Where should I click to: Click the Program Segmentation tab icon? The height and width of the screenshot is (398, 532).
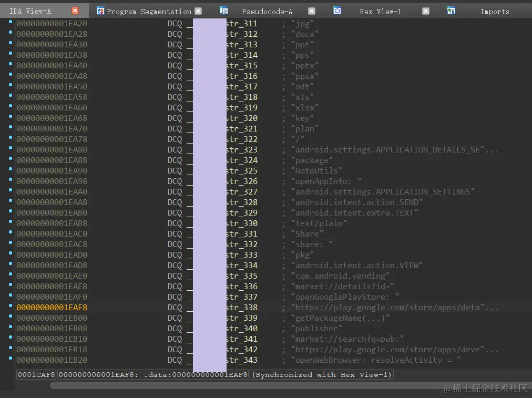(x=100, y=11)
